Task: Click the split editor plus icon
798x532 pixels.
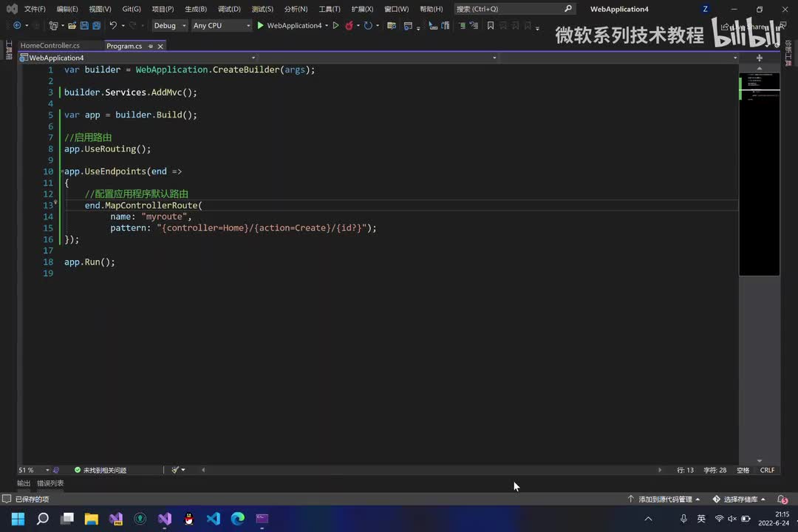Action: click(760, 58)
